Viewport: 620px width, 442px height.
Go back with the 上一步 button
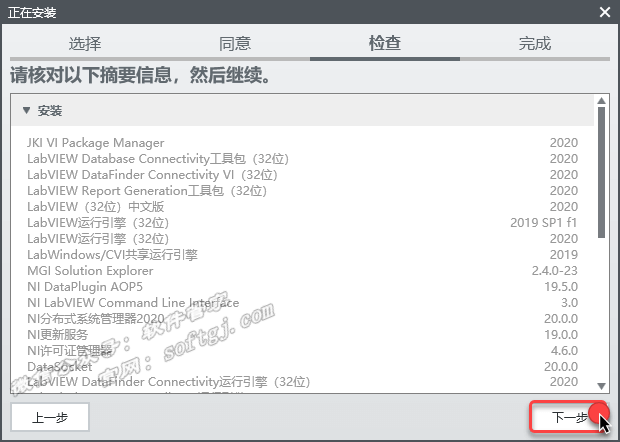(50, 417)
